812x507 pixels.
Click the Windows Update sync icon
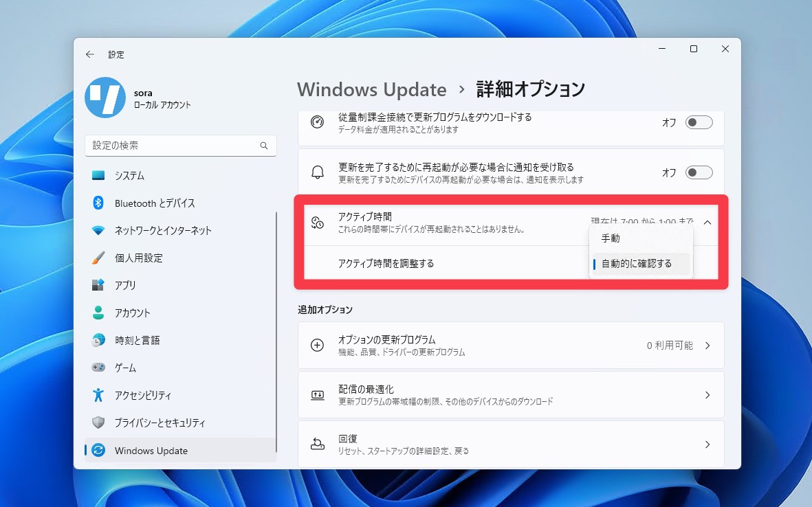98,450
